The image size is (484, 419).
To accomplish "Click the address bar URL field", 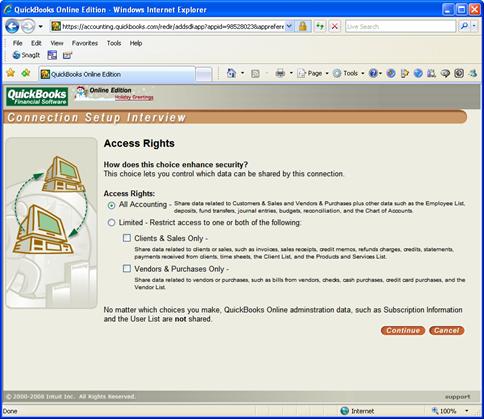I will tap(172, 26).
